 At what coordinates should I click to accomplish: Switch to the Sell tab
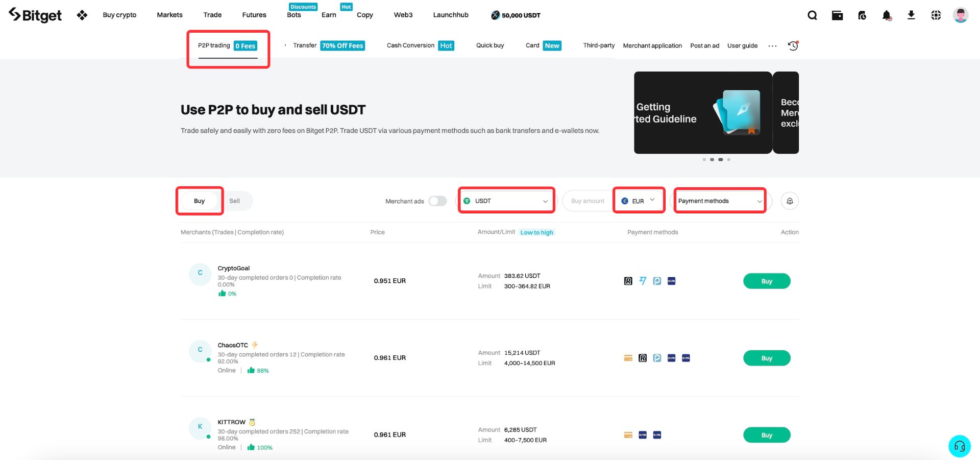pyautogui.click(x=234, y=201)
